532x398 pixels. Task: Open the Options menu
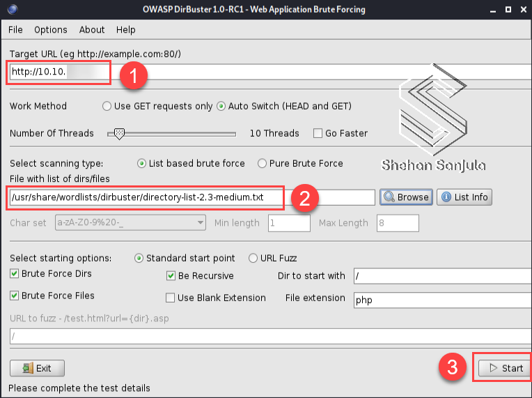click(51, 30)
